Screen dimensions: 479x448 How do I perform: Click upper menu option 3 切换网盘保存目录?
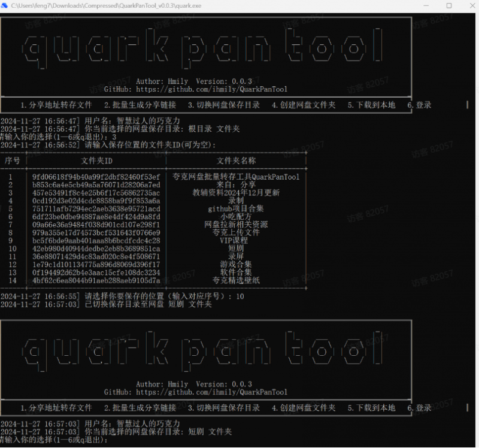pyautogui.click(x=224, y=105)
